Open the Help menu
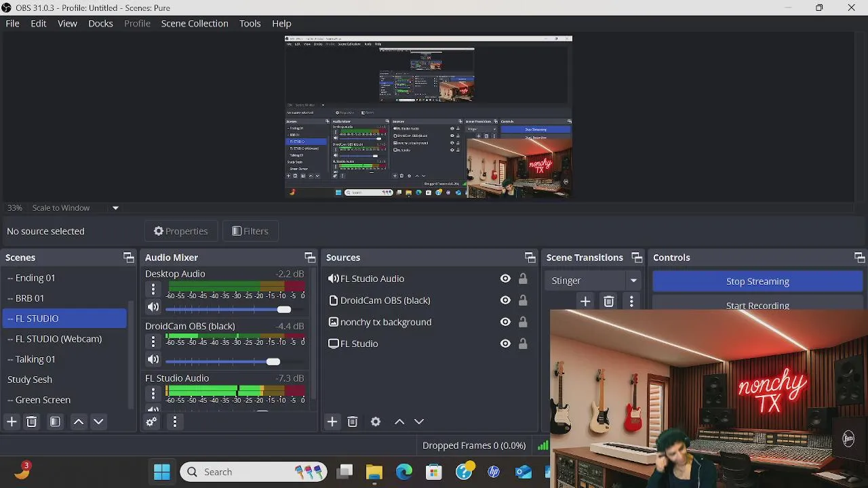 (x=281, y=23)
